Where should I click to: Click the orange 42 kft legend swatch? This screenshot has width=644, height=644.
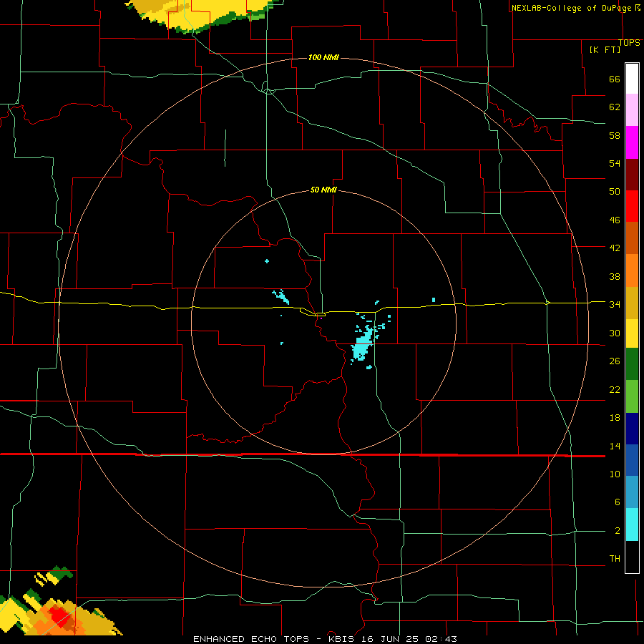click(x=632, y=270)
